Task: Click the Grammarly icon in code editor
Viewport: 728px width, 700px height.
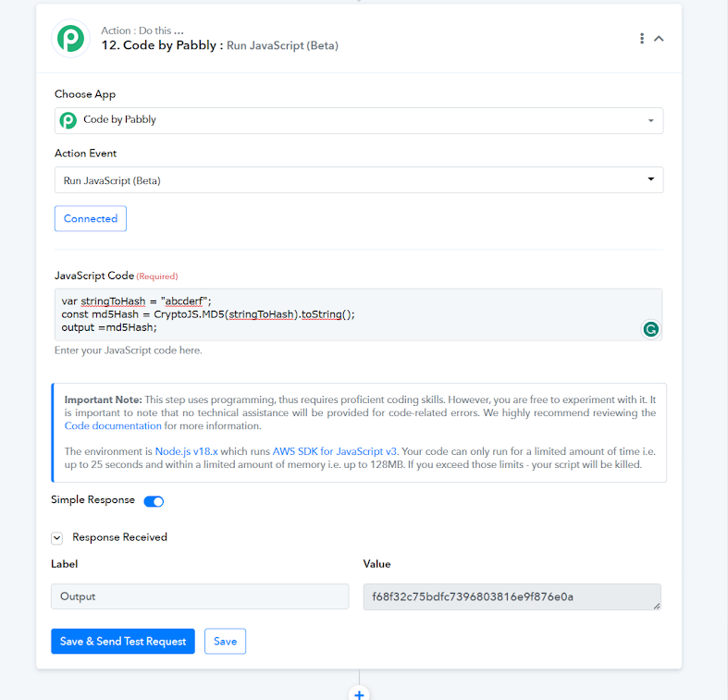Action: 650,329
